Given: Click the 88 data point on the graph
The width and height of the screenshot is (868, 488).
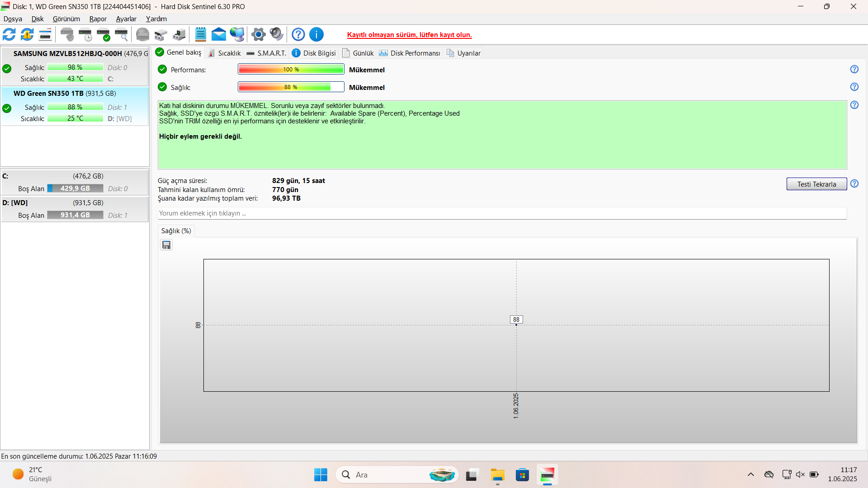Looking at the screenshot, I should point(516,324).
